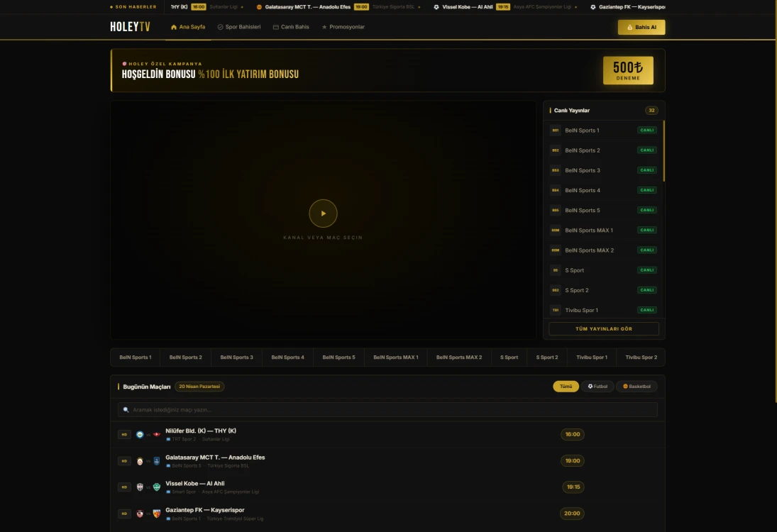Select the S Sport 2 channel tab
The image size is (777, 532).
(546, 358)
